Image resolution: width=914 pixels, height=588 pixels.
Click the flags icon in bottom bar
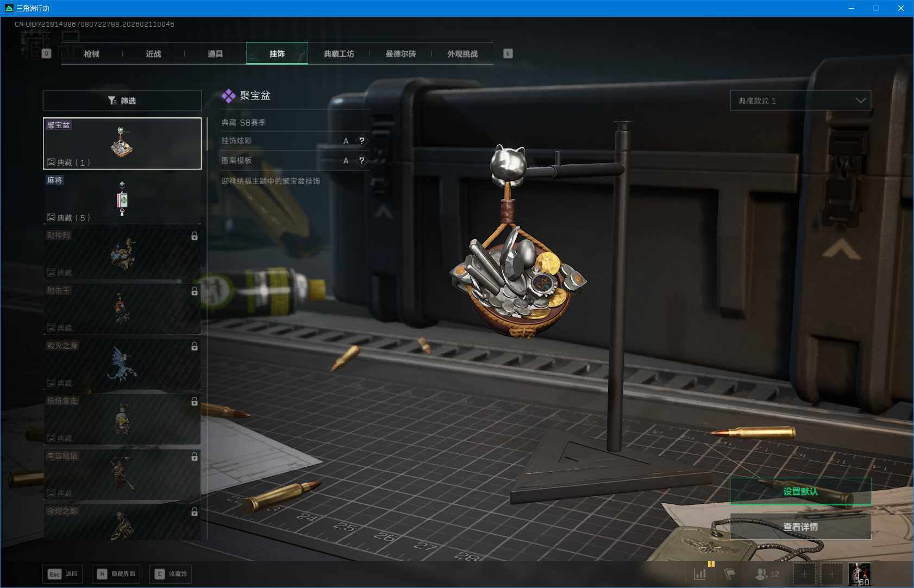[729, 574]
